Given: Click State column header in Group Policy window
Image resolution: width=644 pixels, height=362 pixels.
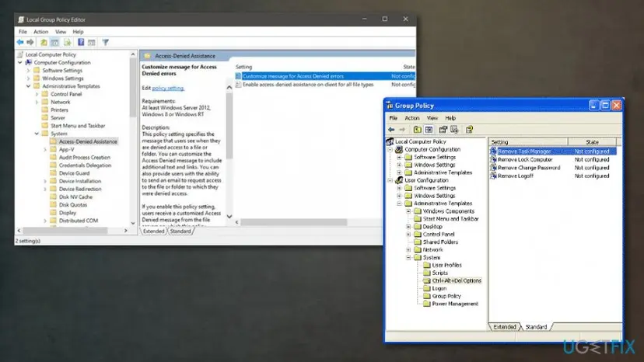Looking at the screenshot, I should click(x=592, y=142).
